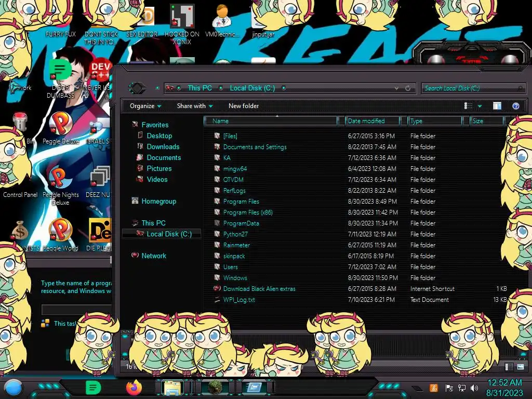Select the WPI_Log.txt file icon
532x399 pixels.
tap(217, 300)
